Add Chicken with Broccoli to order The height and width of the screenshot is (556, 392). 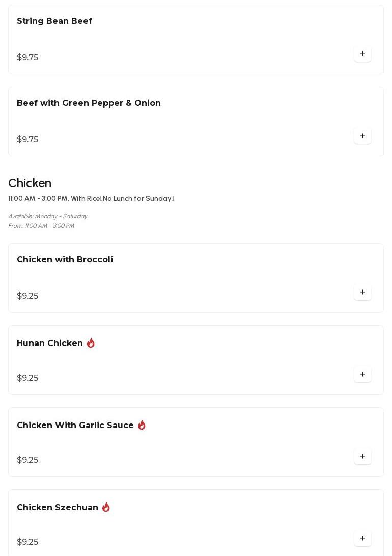point(362,293)
